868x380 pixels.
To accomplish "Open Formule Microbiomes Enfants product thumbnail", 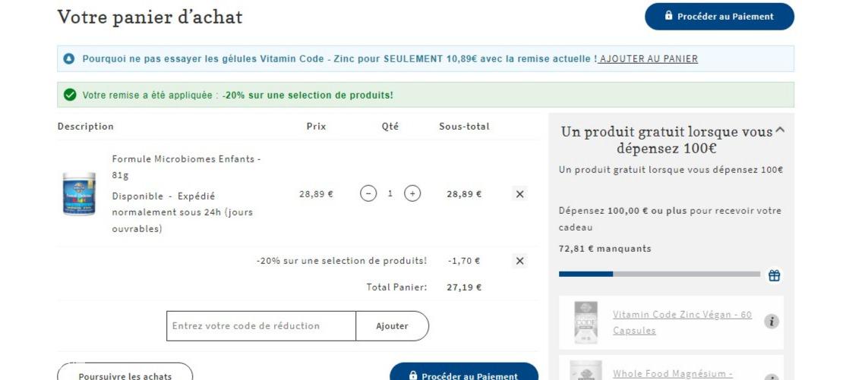I will click(x=79, y=193).
